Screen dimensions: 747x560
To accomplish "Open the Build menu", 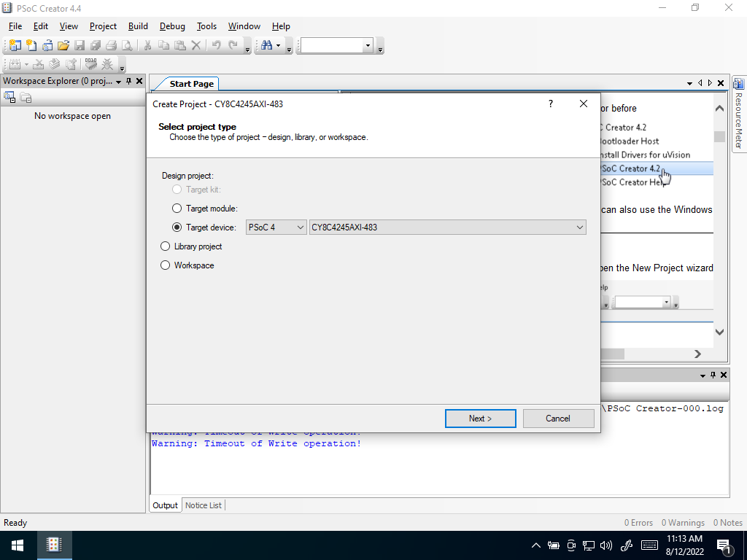I will click(x=138, y=26).
